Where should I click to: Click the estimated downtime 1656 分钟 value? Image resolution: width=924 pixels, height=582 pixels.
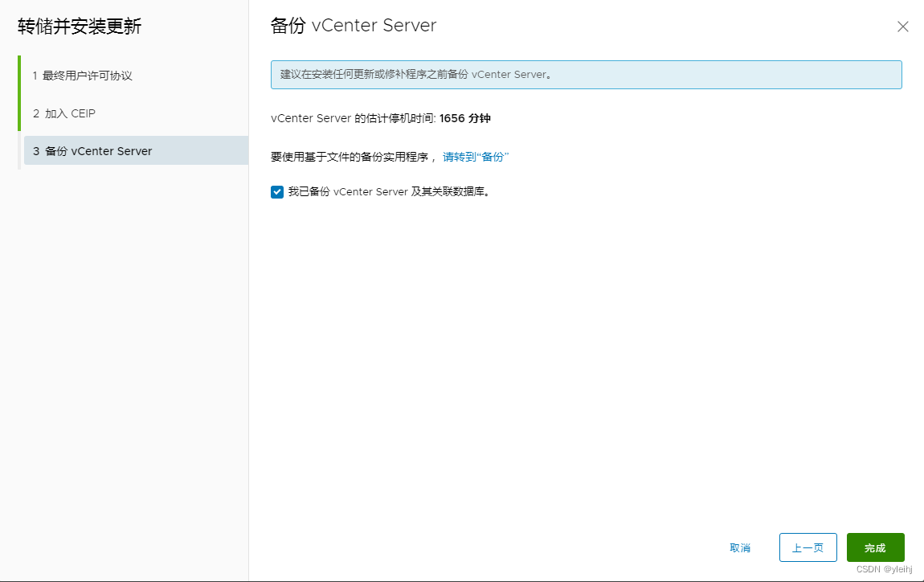[465, 118]
